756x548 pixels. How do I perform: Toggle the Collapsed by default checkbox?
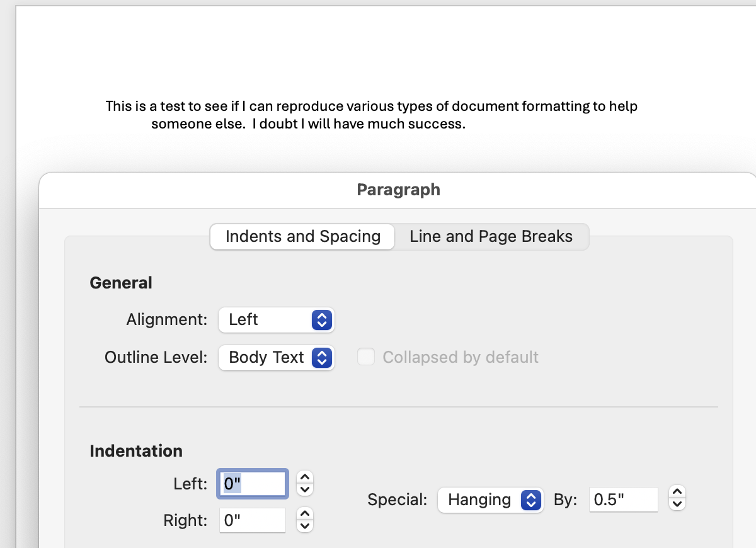pos(365,358)
